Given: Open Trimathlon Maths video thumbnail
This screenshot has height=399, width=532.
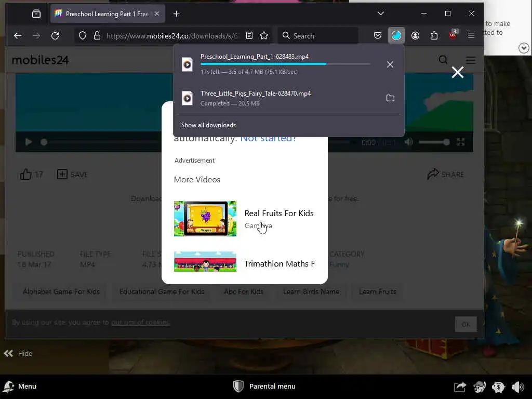Looking at the screenshot, I should (x=205, y=262).
